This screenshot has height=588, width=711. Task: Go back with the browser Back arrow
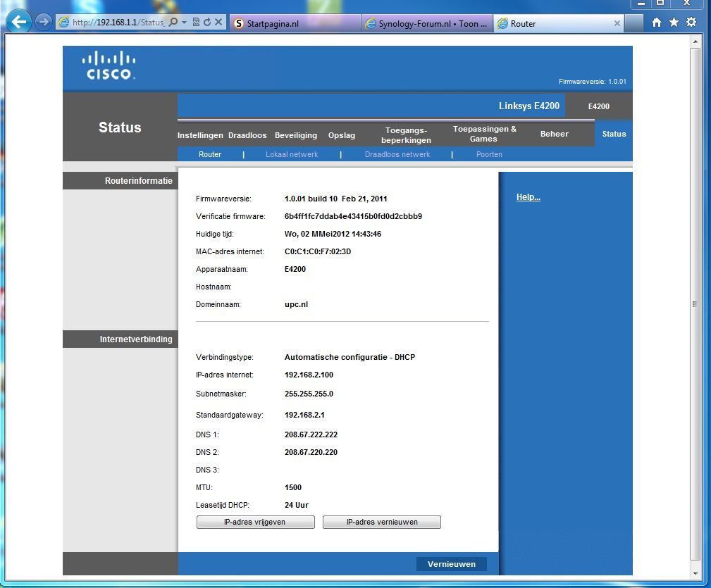pos(18,22)
